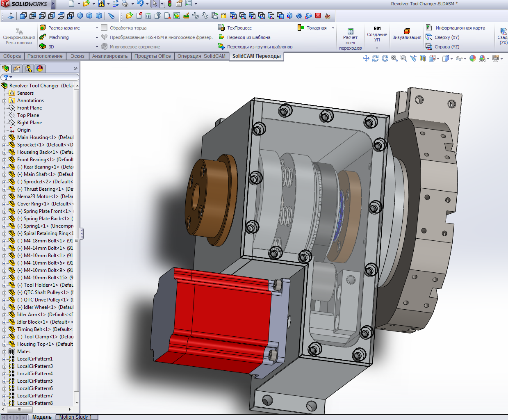The image size is (508, 420).
Task: Expand the Annotations folder node
Action: (5, 100)
